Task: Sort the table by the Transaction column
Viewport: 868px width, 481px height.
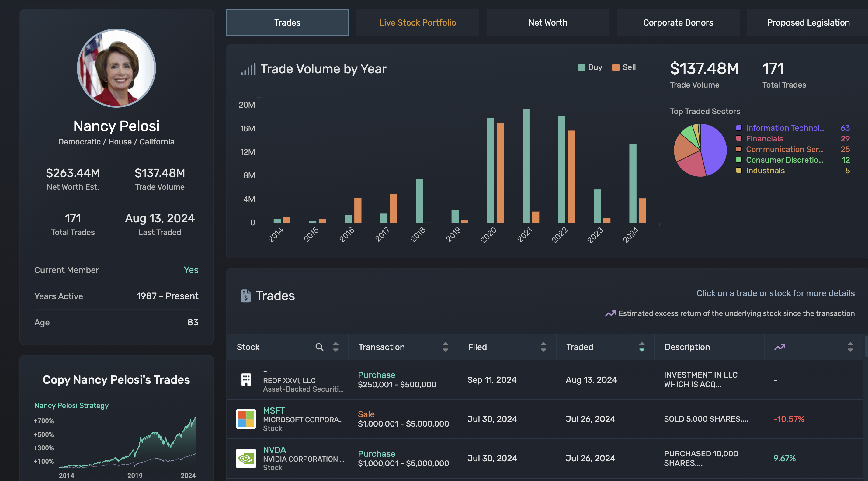Action: (x=445, y=347)
